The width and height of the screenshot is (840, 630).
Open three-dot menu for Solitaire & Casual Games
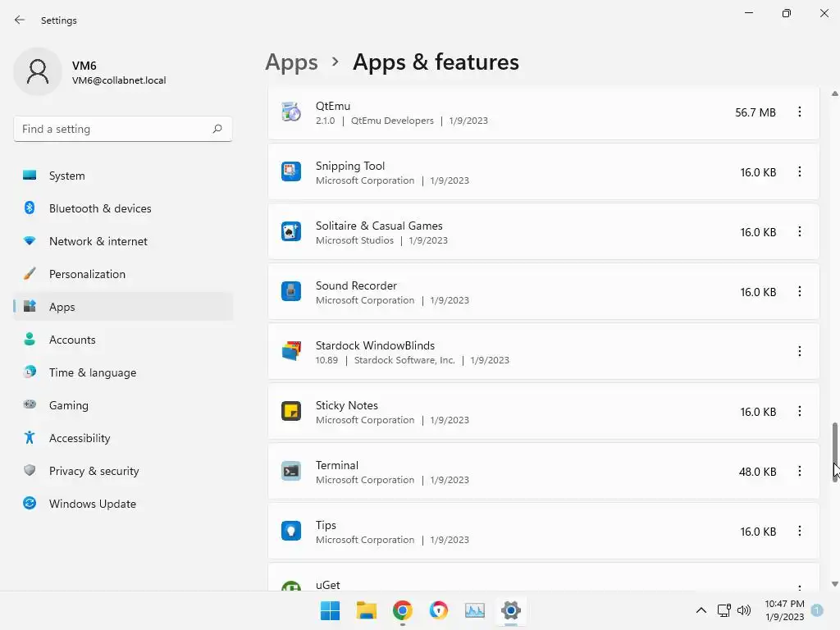pos(799,232)
